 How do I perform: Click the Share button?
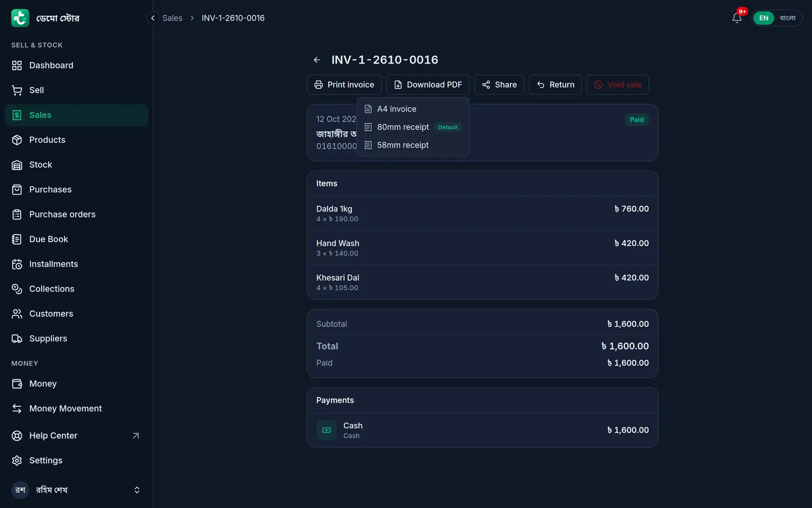[x=499, y=85]
